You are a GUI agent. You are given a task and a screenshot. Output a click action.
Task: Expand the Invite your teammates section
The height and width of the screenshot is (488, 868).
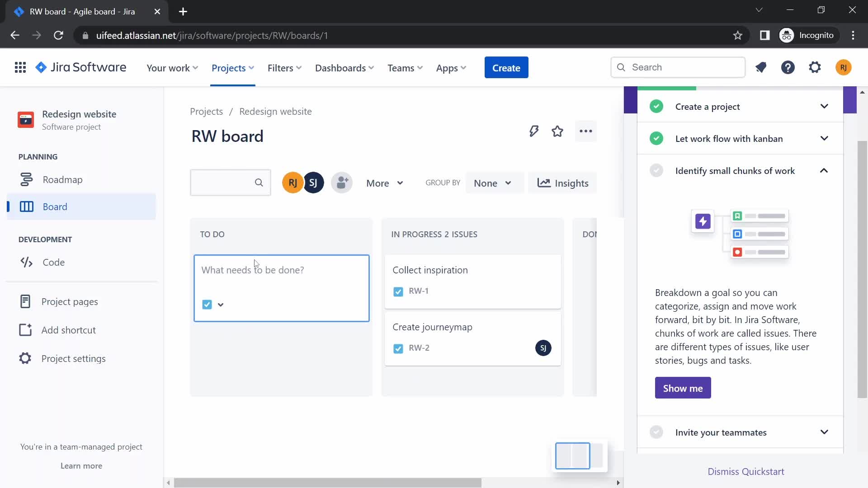[x=825, y=432]
